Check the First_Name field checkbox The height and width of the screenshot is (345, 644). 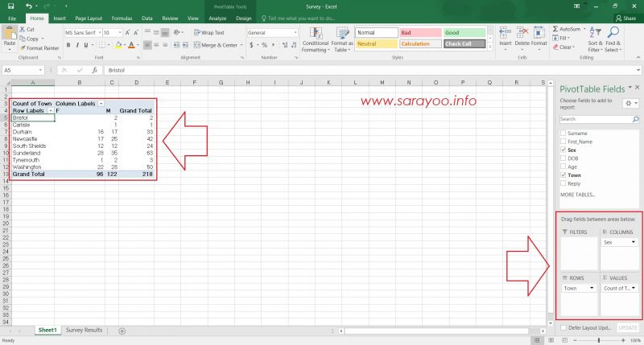coord(563,142)
